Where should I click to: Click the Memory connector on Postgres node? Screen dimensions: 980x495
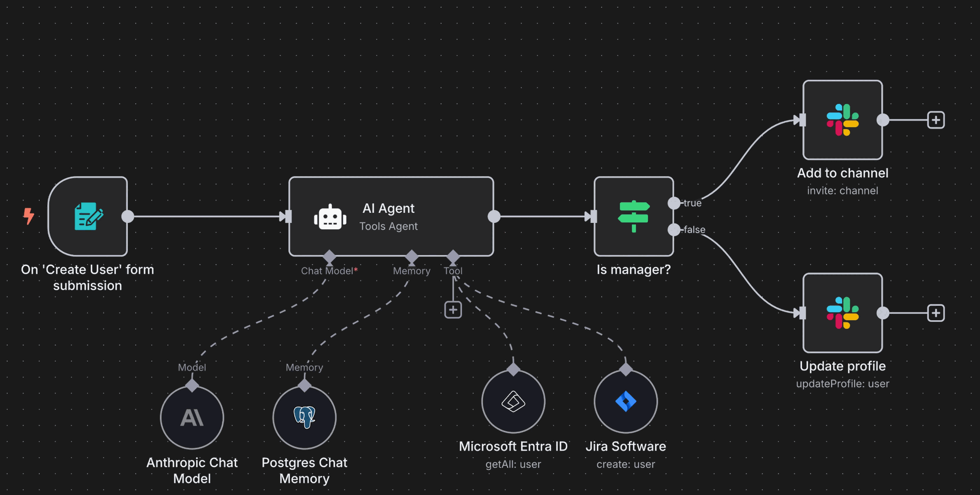tap(304, 385)
